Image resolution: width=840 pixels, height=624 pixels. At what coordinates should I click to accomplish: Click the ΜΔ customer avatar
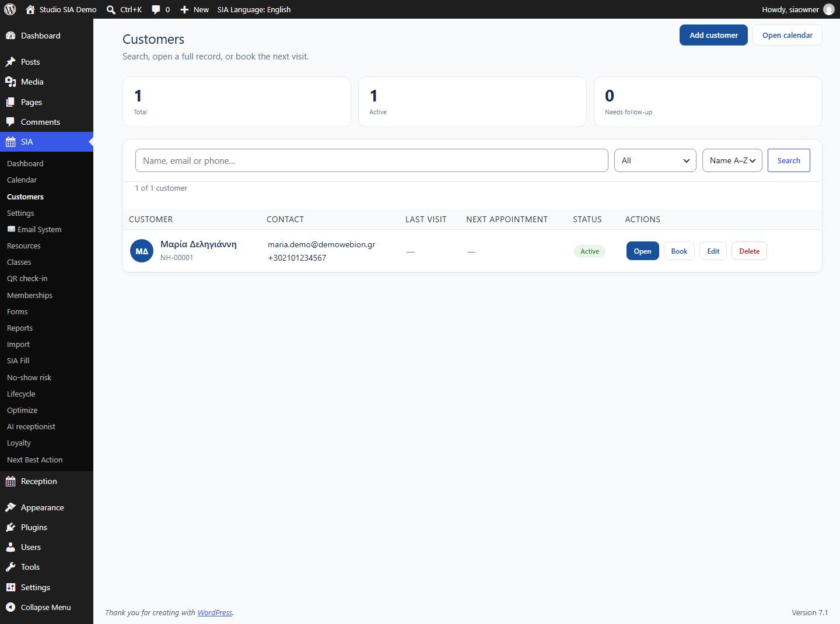[x=142, y=251]
